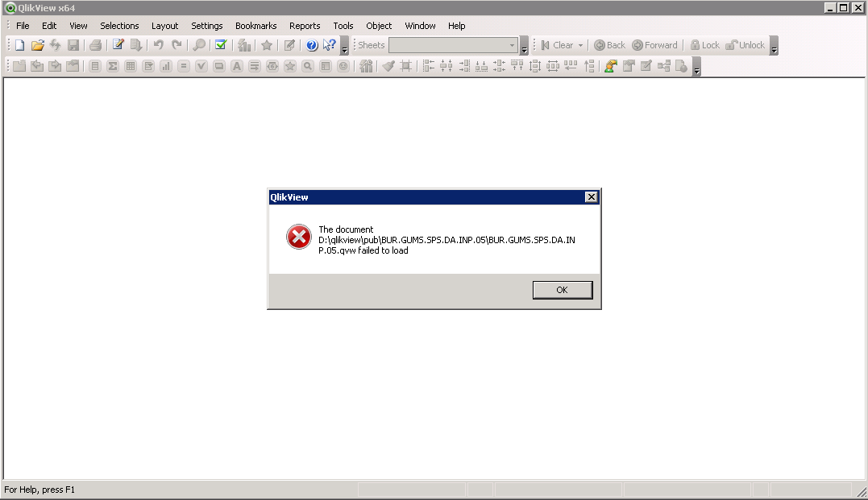This screenshot has height=500, width=868.
Task: Click the New document icon
Action: 20,45
